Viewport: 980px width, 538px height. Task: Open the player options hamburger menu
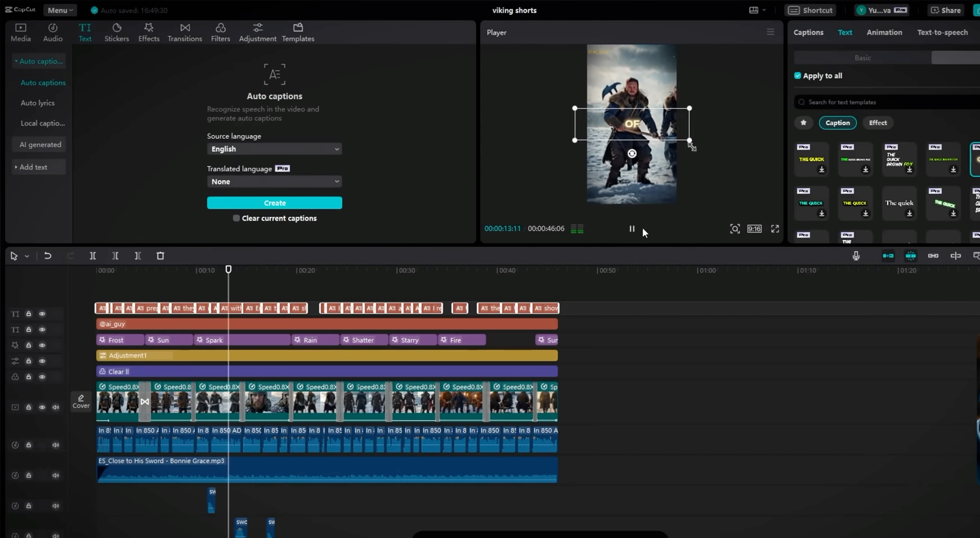point(771,32)
